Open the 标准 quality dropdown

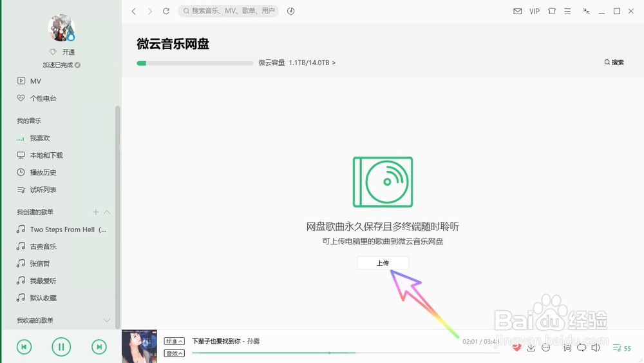click(x=174, y=341)
